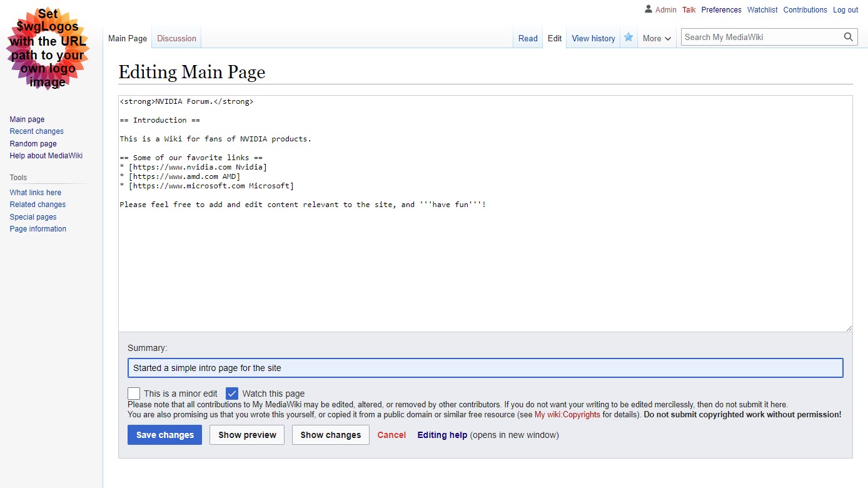The image size is (868, 488).
Task: Click the 'Tools' sidebar heading
Action: point(18,178)
